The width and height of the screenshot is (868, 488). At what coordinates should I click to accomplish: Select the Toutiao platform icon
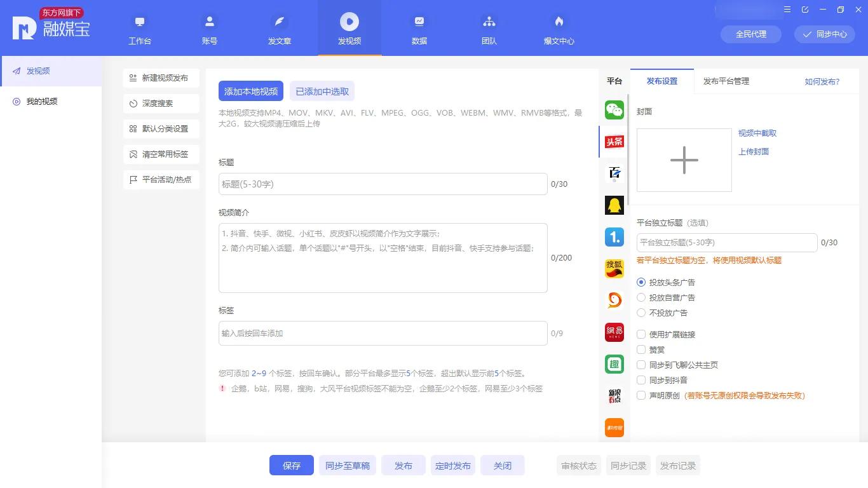(614, 141)
